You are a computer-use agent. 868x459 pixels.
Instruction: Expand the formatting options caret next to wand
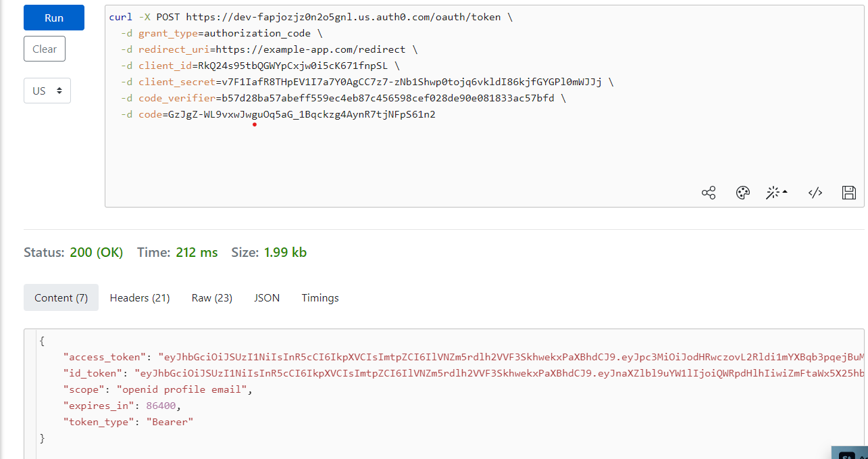coord(784,191)
